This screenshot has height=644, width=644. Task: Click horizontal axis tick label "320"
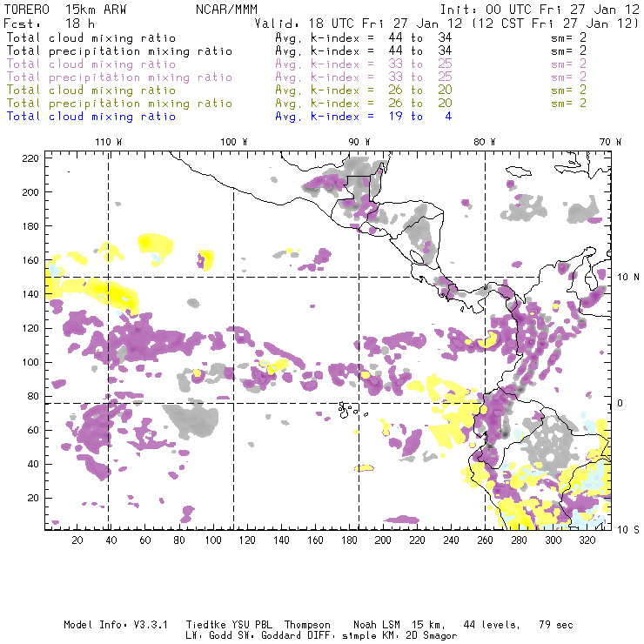(587, 540)
